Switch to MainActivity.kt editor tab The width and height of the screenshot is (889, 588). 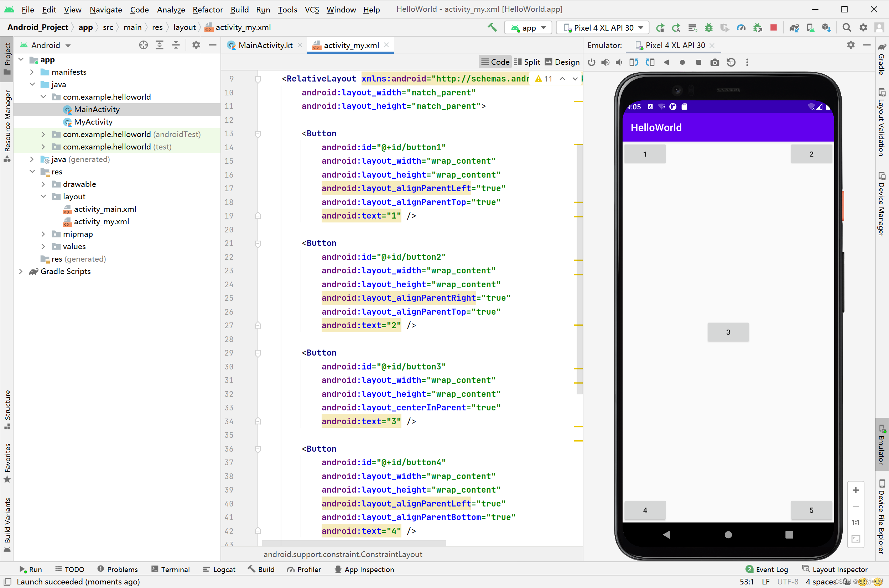[x=265, y=45]
